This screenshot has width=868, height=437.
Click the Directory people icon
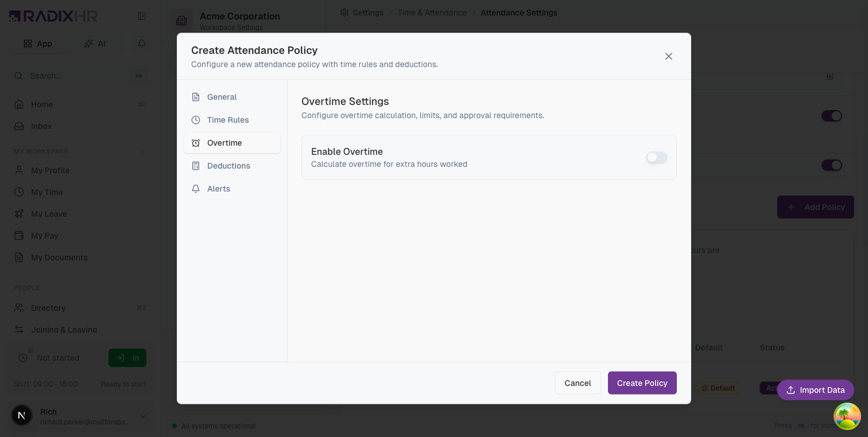pyautogui.click(x=19, y=308)
